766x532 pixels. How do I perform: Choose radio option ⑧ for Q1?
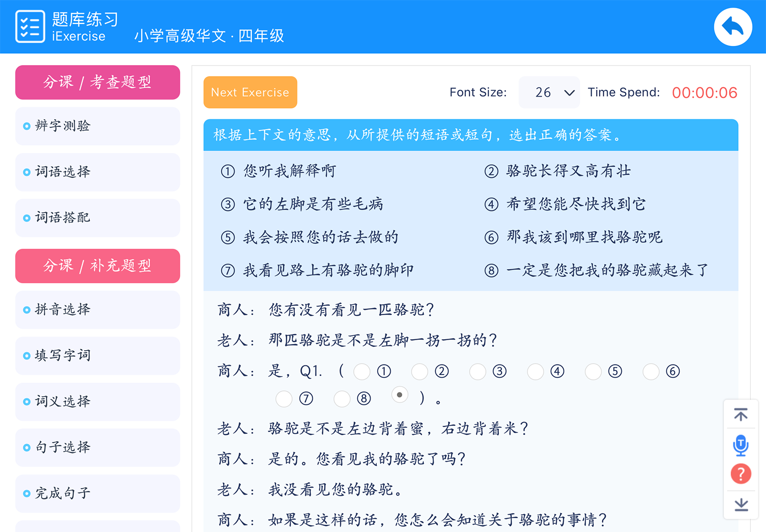coord(342,399)
